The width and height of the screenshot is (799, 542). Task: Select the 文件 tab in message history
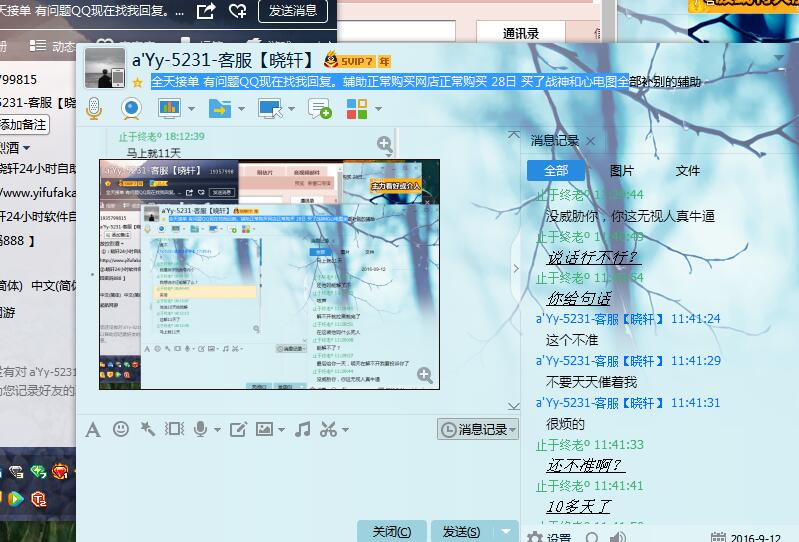tap(688, 171)
